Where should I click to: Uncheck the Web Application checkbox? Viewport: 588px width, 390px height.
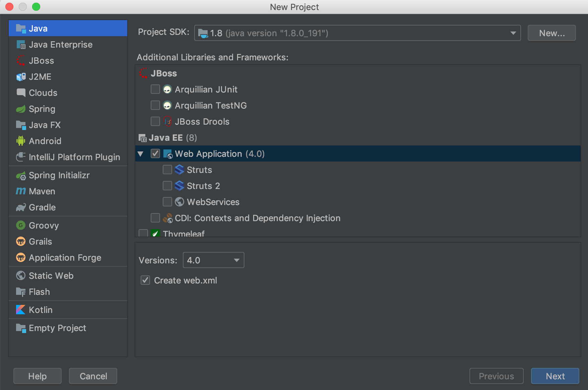click(x=155, y=154)
